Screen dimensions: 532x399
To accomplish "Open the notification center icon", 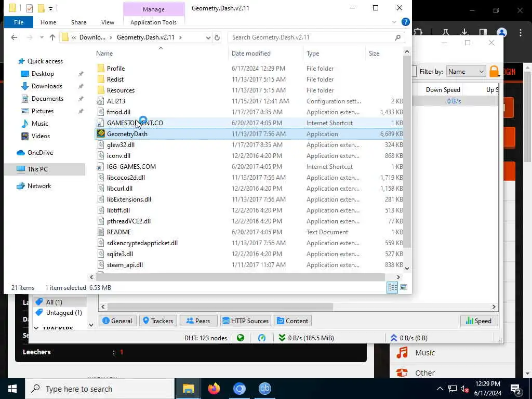I will click(516, 389).
